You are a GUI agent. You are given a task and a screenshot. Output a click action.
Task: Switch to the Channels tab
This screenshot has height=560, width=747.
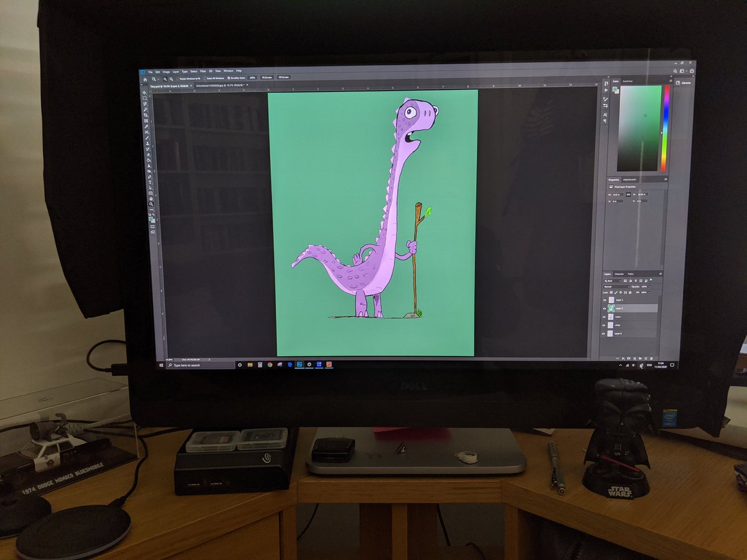coord(619,274)
